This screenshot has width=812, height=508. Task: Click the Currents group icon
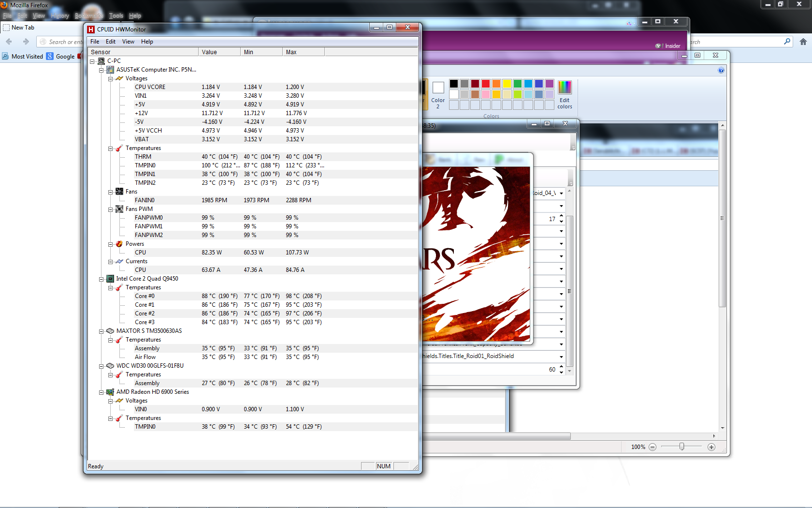click(119, 261)
